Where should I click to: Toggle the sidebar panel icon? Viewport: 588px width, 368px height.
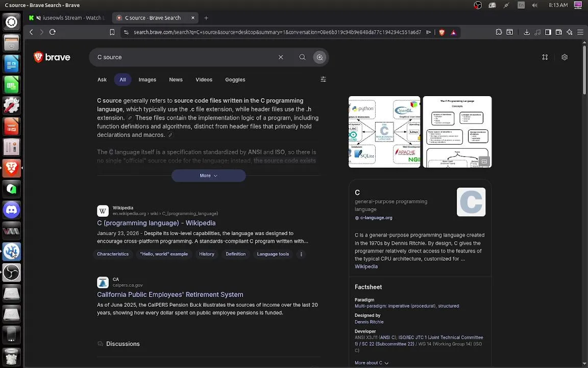coord(548,32)
